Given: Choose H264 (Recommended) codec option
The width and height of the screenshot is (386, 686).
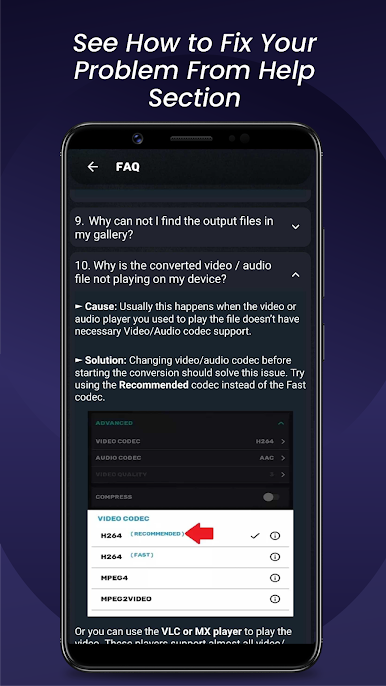Looking at the screenshot, I should tap(190, 536).
